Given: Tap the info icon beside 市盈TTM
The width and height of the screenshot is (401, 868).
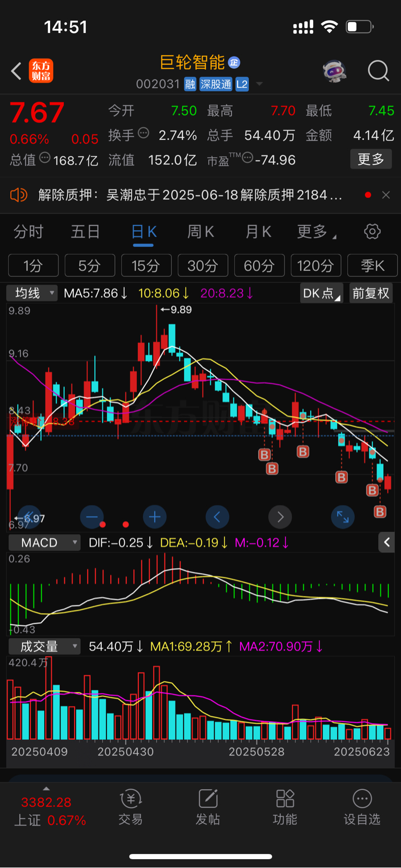Looking at the screenshot, I should 247,158.
